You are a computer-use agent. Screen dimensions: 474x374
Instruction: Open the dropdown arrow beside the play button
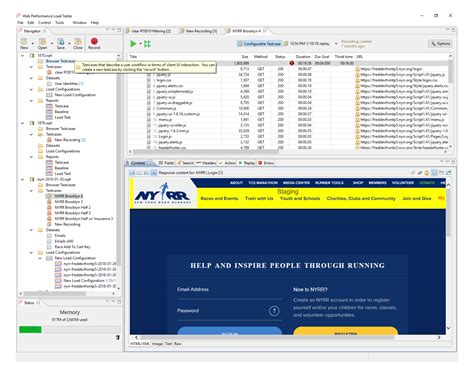tap(140, 44)
